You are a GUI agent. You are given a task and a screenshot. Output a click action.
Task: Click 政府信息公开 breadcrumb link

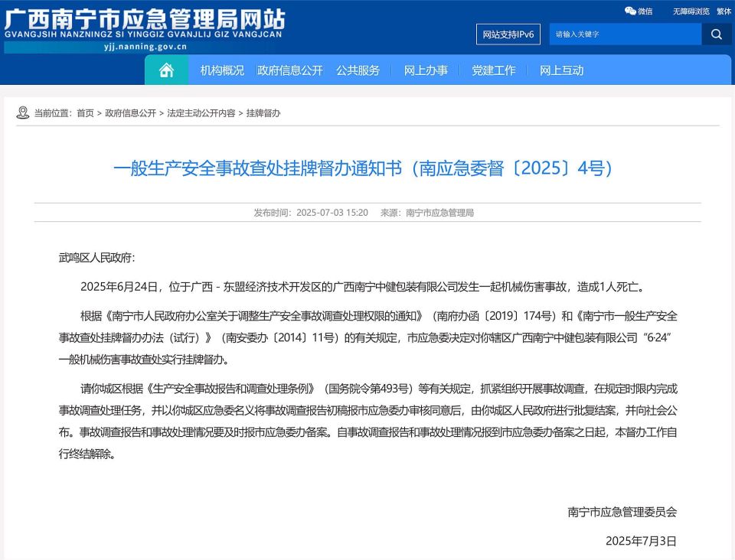pyautogui.click(x=130, y=113)
